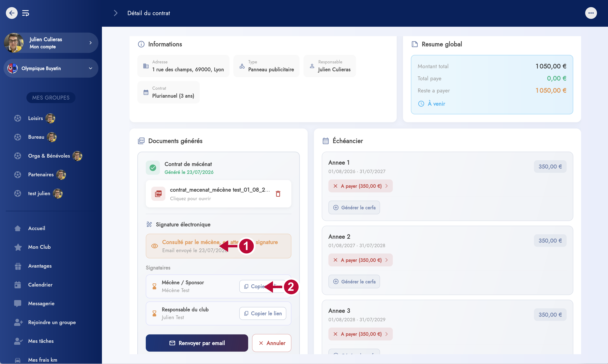Click the eye icon in signature status

tap(154, 246)
